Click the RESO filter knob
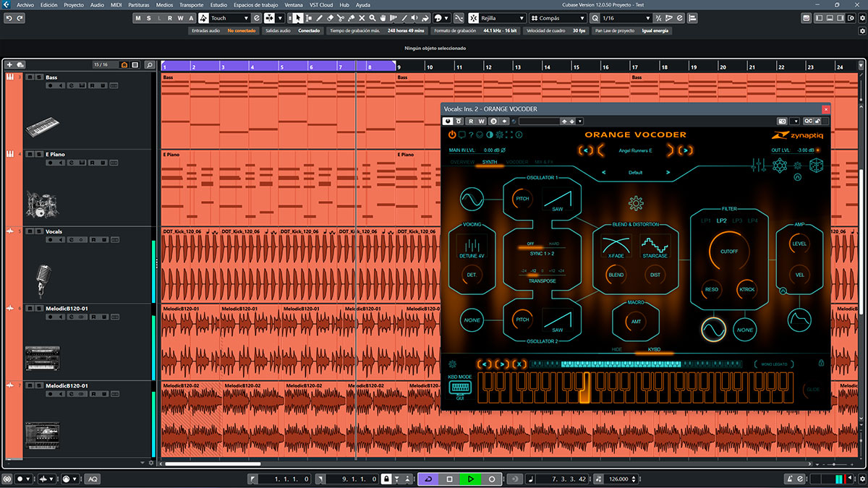Viewport: 868px width, 488px height. pos(712,290)
